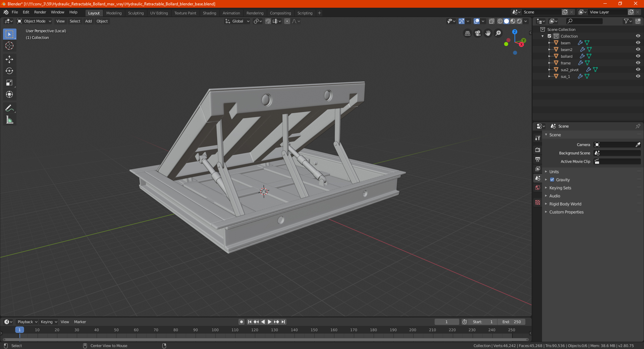The image size is (644, 349).
Task: Select the Move tool
Action: click(9, 59)
